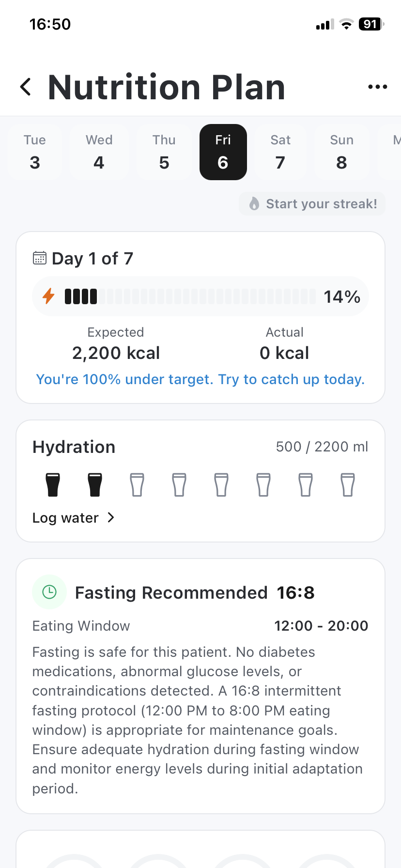Tap the 14% energy progress bar
Viewport: 401px width, 868px height.
coord(190,296)
